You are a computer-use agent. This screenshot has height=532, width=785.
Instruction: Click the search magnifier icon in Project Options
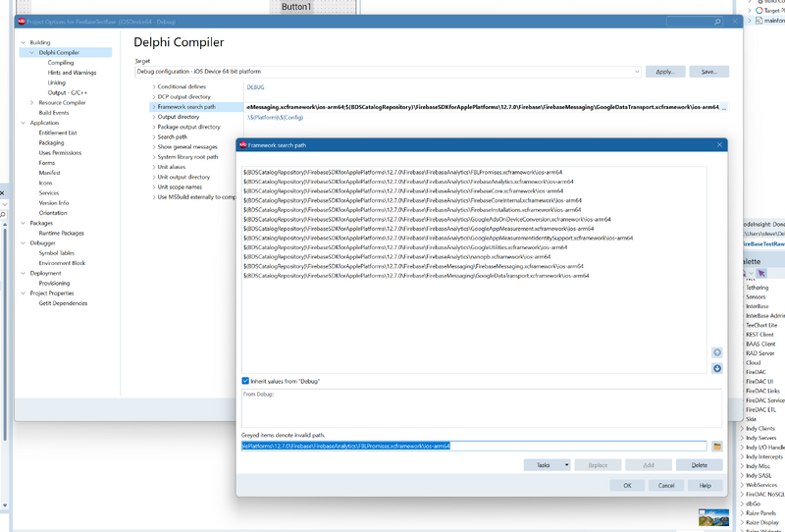717,22
